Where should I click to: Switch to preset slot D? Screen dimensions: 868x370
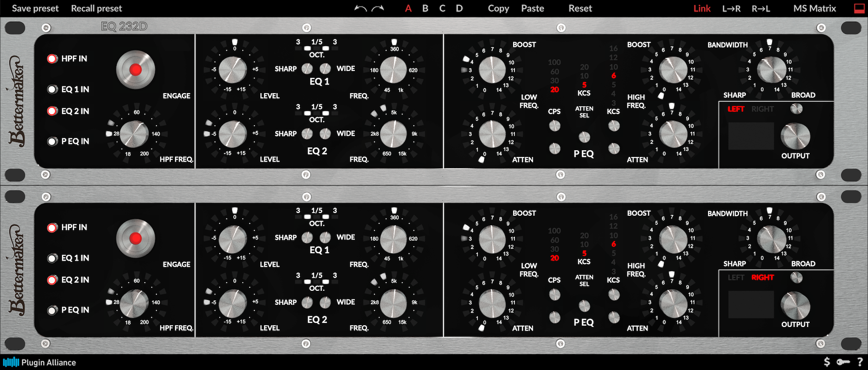tap(459, 8)
